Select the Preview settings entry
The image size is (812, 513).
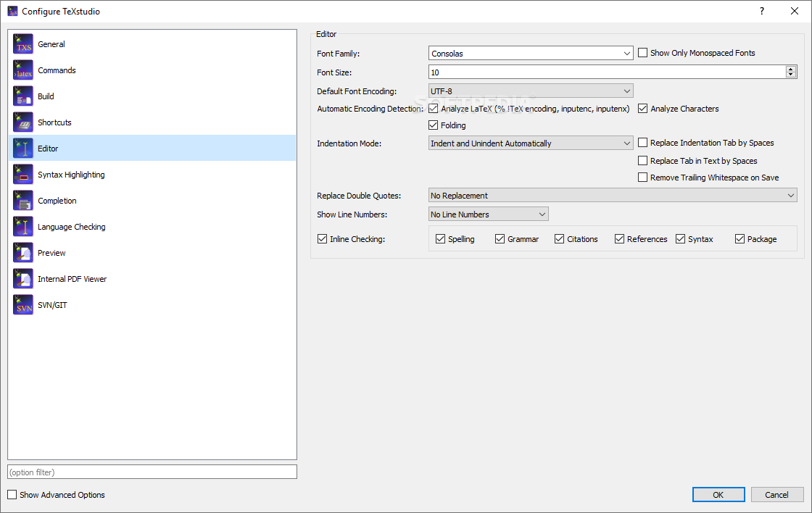152,253
